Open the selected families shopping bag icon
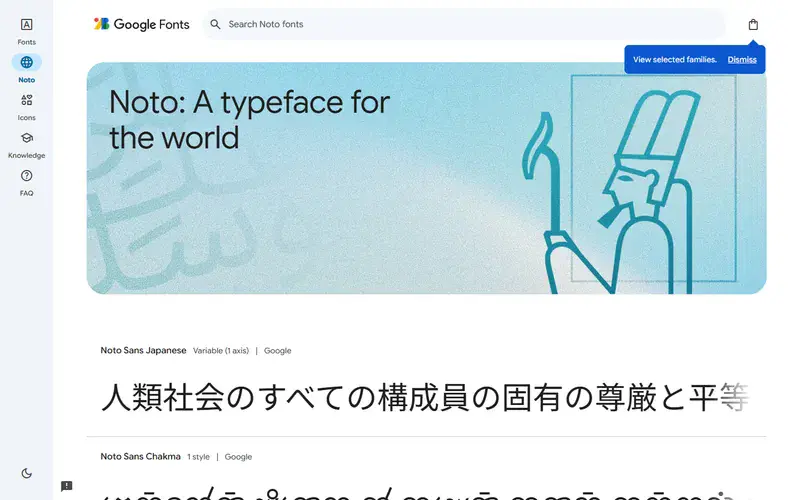Image resolution: width=800 pixels, height=500 pixels. tap(753, 24)
